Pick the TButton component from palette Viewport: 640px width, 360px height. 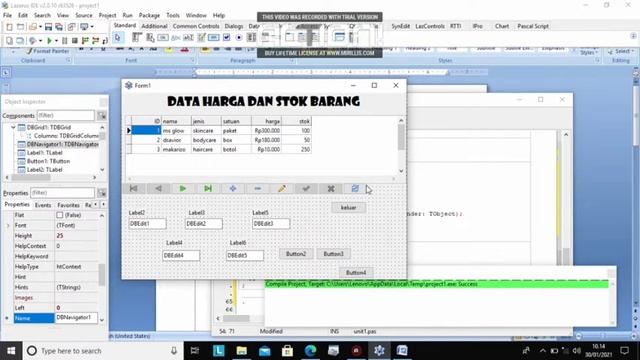click(163, 38)
